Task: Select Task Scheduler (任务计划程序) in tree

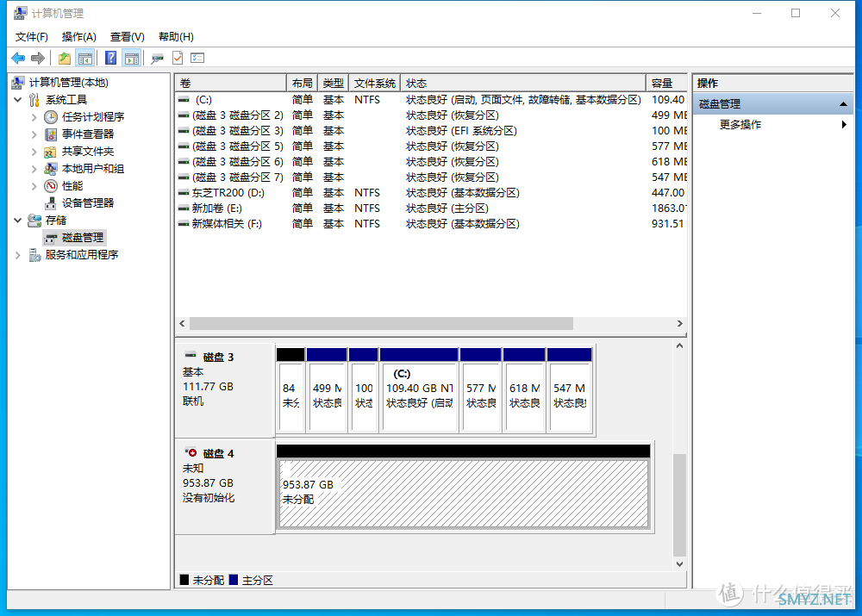Action: tap(93, 117)
